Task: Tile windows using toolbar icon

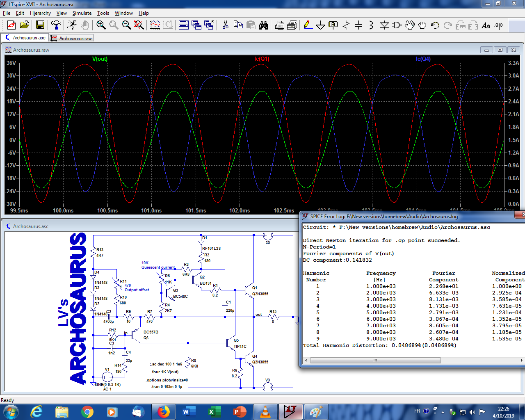Action: pos(184,25)
